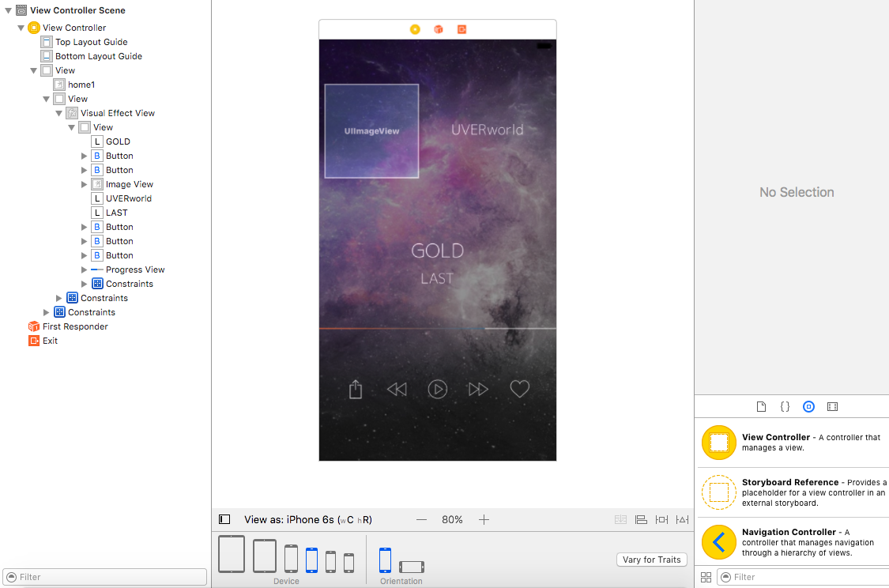Select View Controller library object
The image size is (889, 588).
[x=792, y=443]
